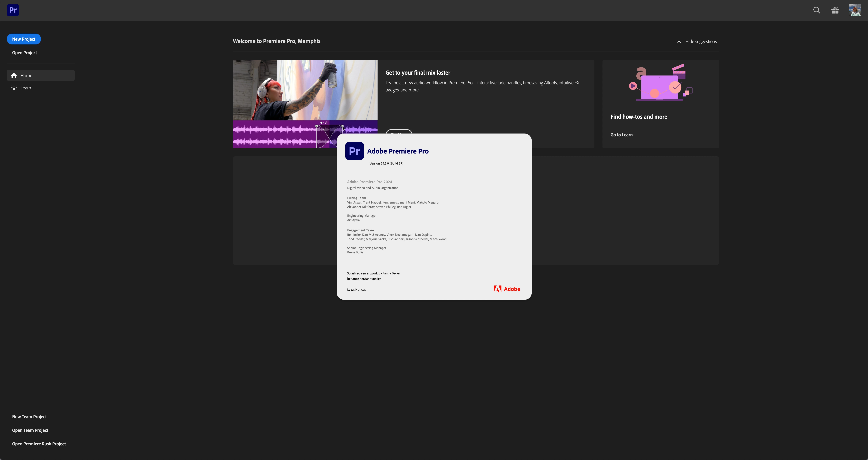
Task: Click the Learn lightbulb icon
Action: coord(14,88)
